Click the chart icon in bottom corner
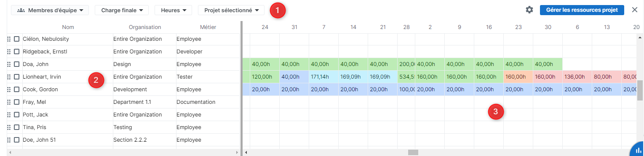 638,150
